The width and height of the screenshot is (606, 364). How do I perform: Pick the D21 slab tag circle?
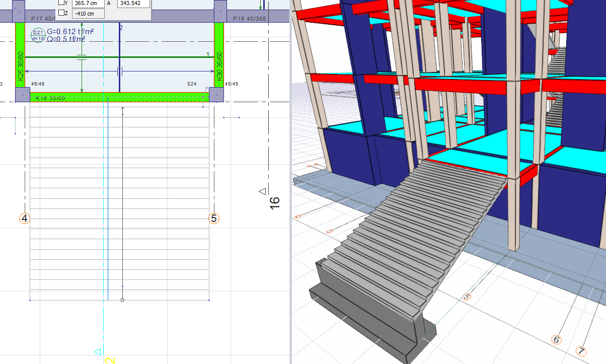coord(38,35)
